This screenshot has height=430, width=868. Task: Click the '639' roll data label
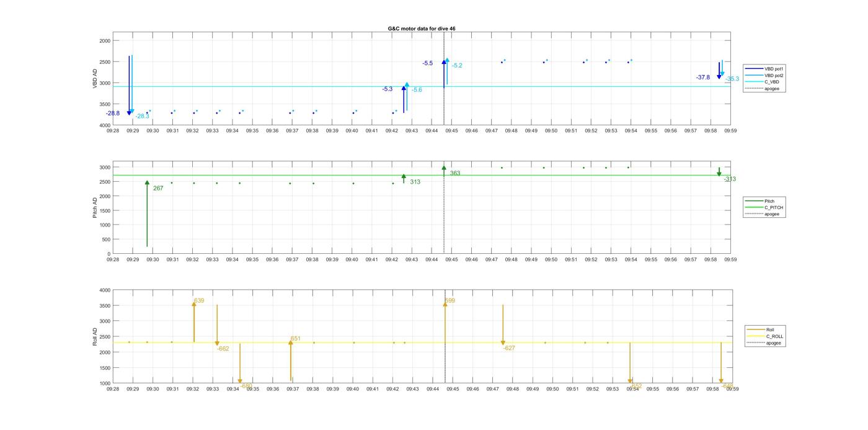pyautogui.click(x=199, y=300)
